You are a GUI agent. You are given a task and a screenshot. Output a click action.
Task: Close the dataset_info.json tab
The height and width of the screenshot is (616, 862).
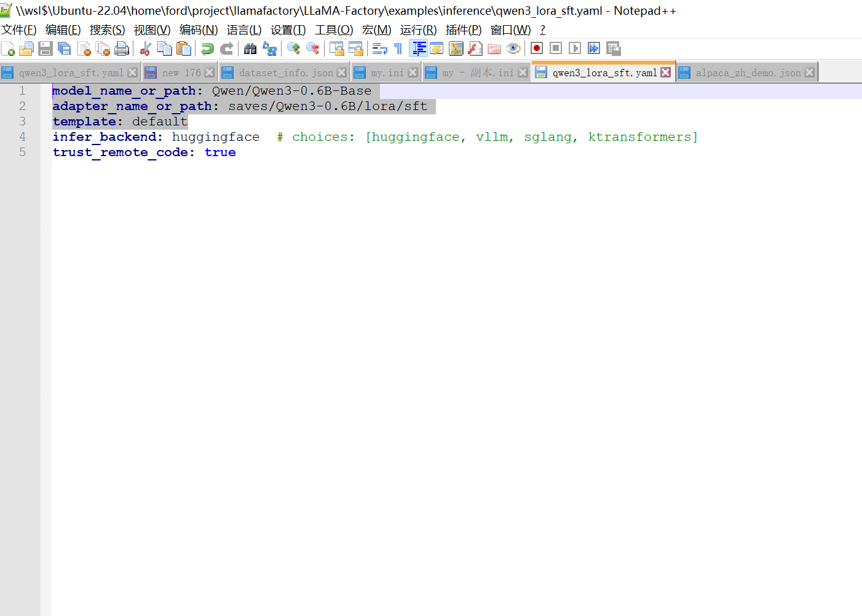[x=342, y=73]
